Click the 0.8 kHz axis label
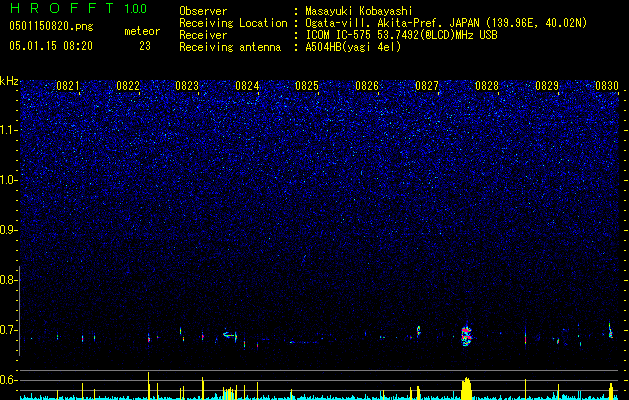Viewport: 629px width, 400px height. tap(9, 280)
